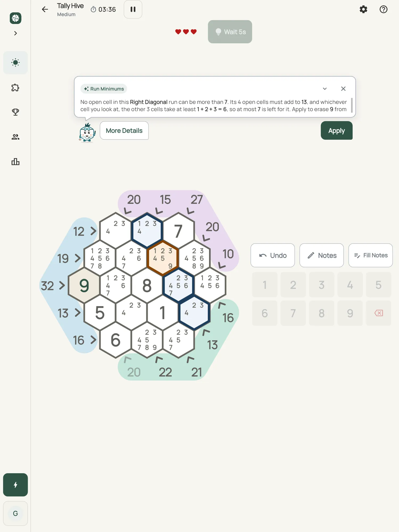
Task: Select the hex cell showing 1
Action: point(163,313)
